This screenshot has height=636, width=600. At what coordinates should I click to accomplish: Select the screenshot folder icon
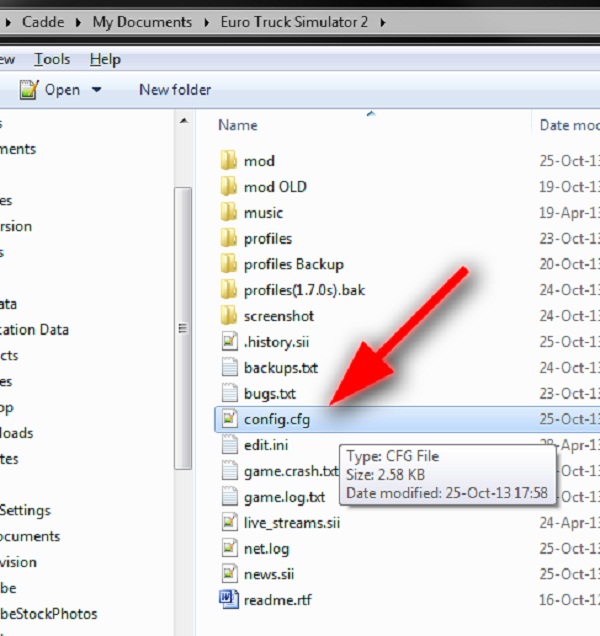tap(229, 316)
